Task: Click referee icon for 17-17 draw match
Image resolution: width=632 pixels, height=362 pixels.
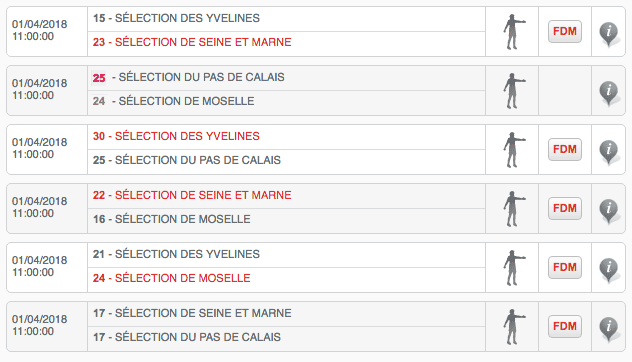Action: [x=514, y=327]
